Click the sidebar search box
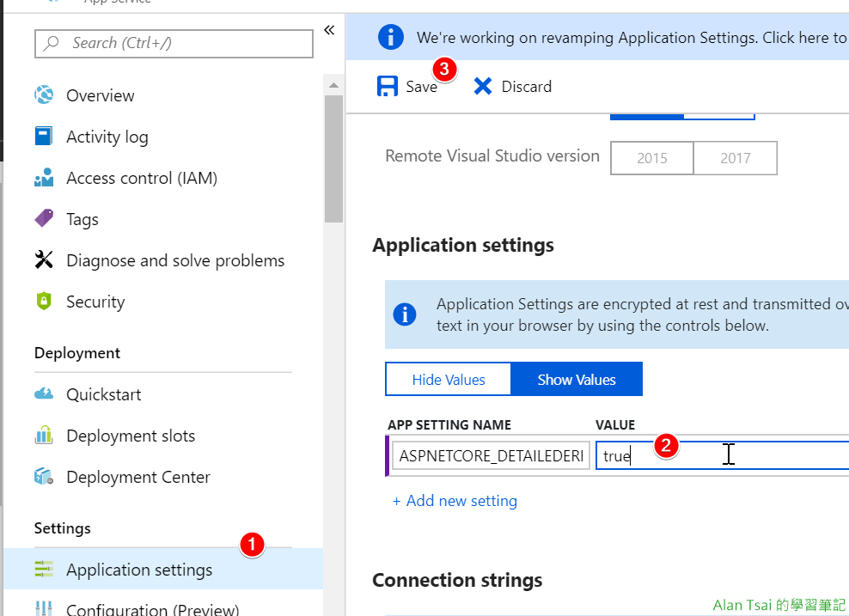849x616 pixels. click(174, 43)
